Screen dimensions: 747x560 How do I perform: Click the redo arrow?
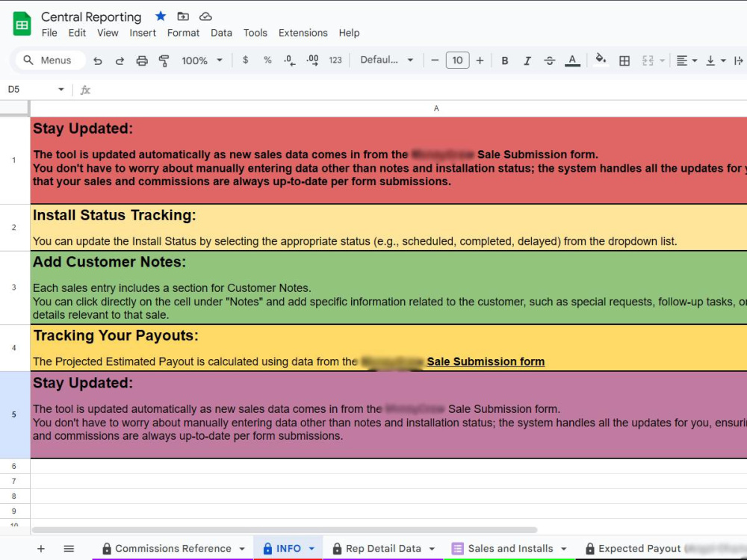coord(120,60)
